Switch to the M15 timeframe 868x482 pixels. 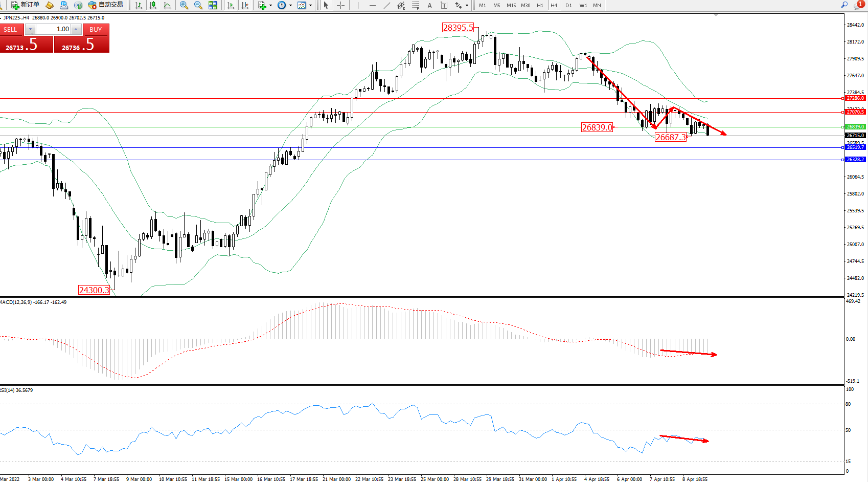click(511, 6)
